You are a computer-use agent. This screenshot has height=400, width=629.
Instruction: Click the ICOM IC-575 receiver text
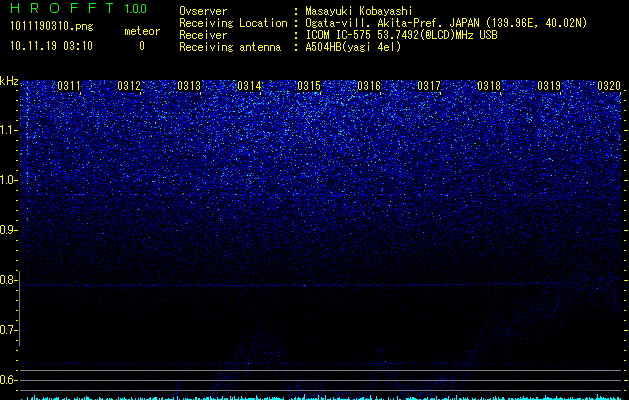point(401,35)
